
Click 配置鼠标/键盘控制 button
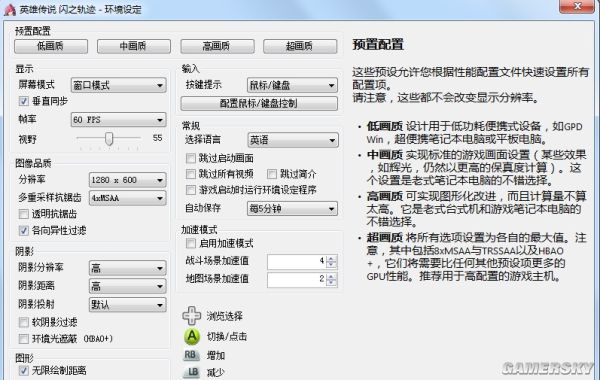click(x=259, y=103)
